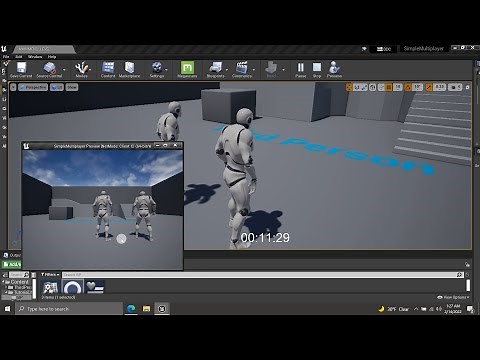Open the Window menu
Viewport: 480px width, 360px height.
click(35, 57)
